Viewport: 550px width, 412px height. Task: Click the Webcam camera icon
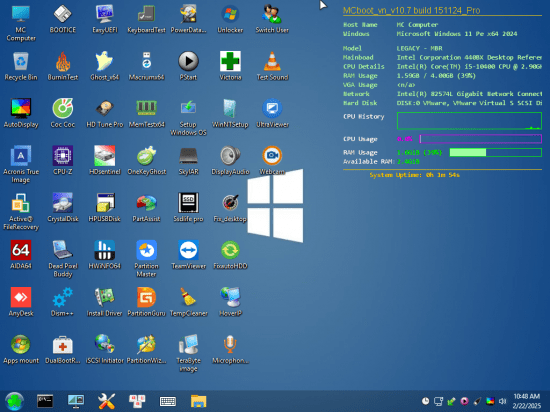tap(272, 160)
